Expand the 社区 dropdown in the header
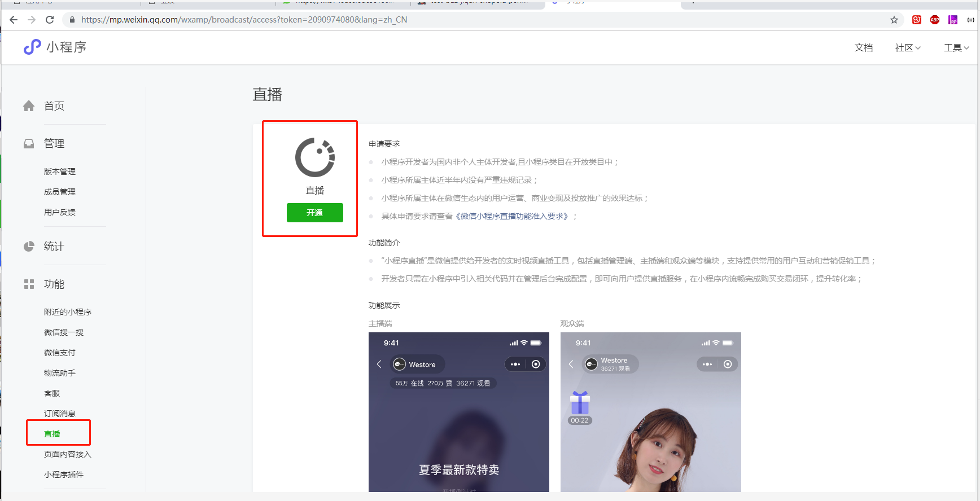Viewport: 980px width, 501px height. pos(908,48)
